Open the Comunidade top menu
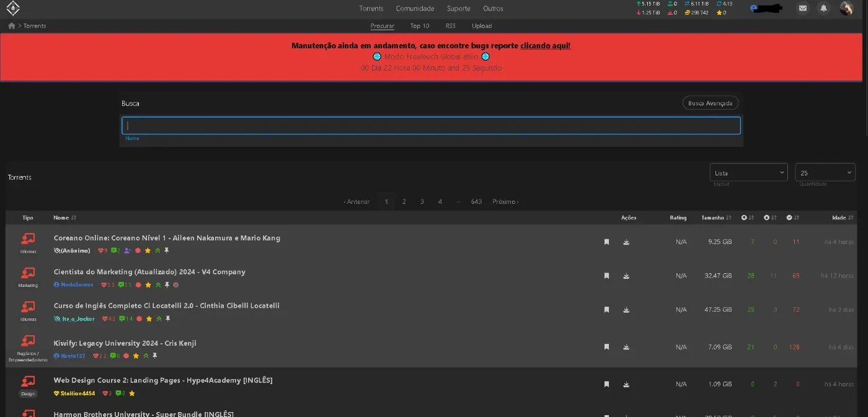Screen dimensions: 868x417 [415, 9]
